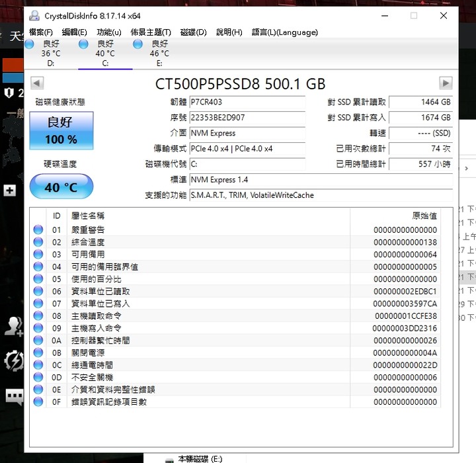Click the status orb of attribute 0A 控制器繁忙時間
476x463 pixels.
tap(38, 340)
